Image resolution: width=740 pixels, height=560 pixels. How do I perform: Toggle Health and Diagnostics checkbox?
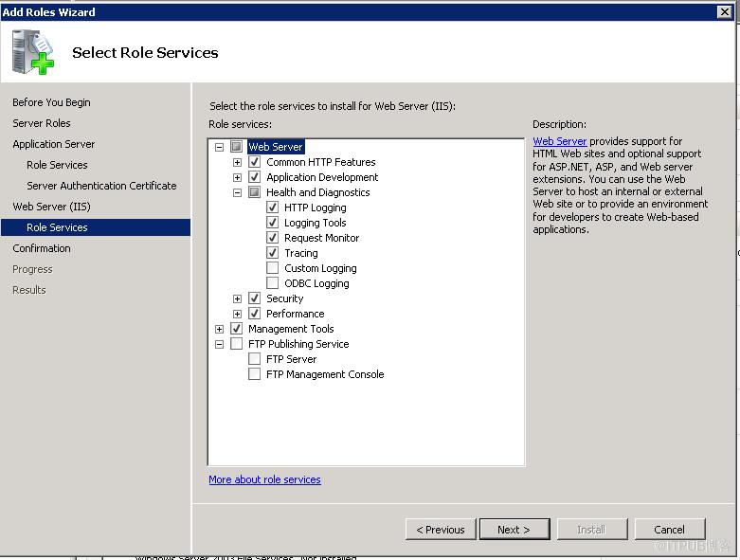point(254,192)
